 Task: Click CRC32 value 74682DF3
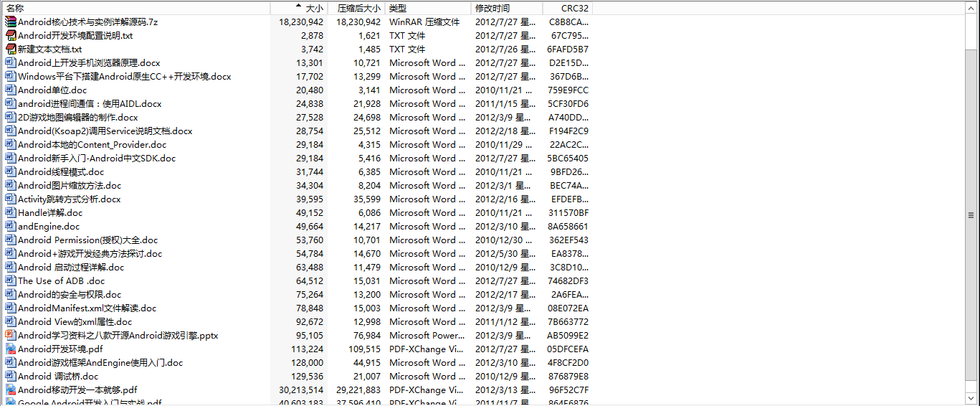pyautogui.click(x=568, y=280)
